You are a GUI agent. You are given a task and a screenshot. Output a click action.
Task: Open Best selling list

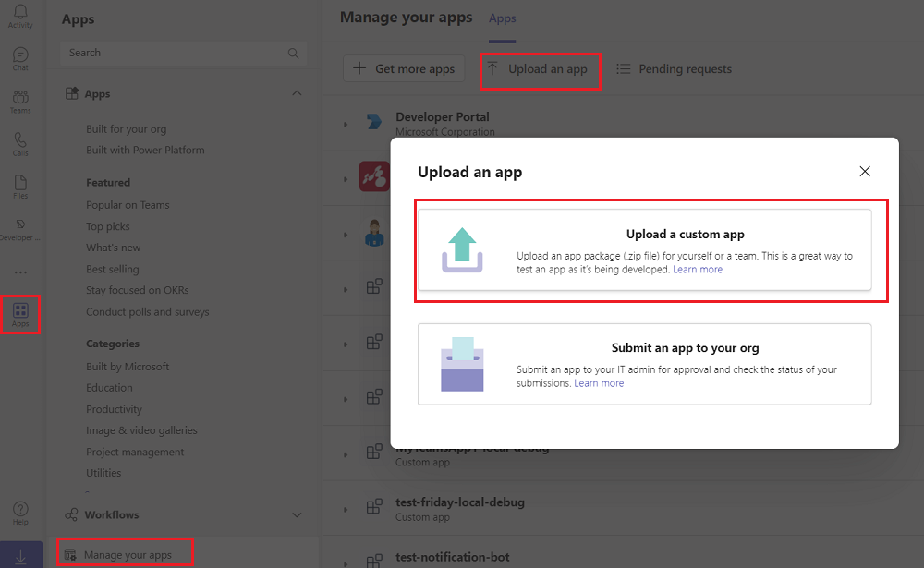click(x=113, y=270)
